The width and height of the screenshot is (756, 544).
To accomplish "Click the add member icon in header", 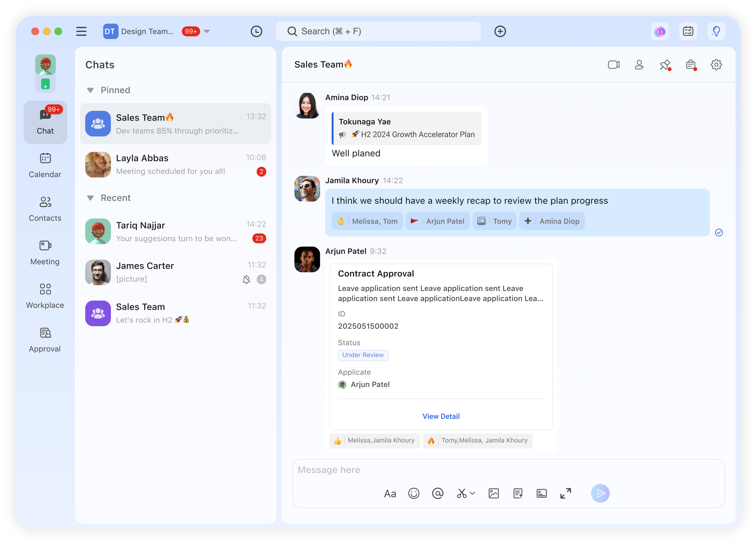I will 639,65.
